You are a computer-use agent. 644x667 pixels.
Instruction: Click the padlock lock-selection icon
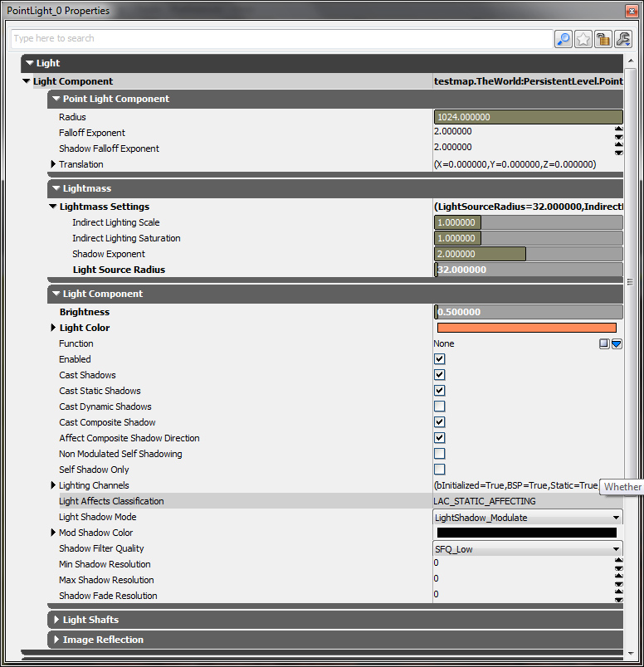(x=603, y=39)
